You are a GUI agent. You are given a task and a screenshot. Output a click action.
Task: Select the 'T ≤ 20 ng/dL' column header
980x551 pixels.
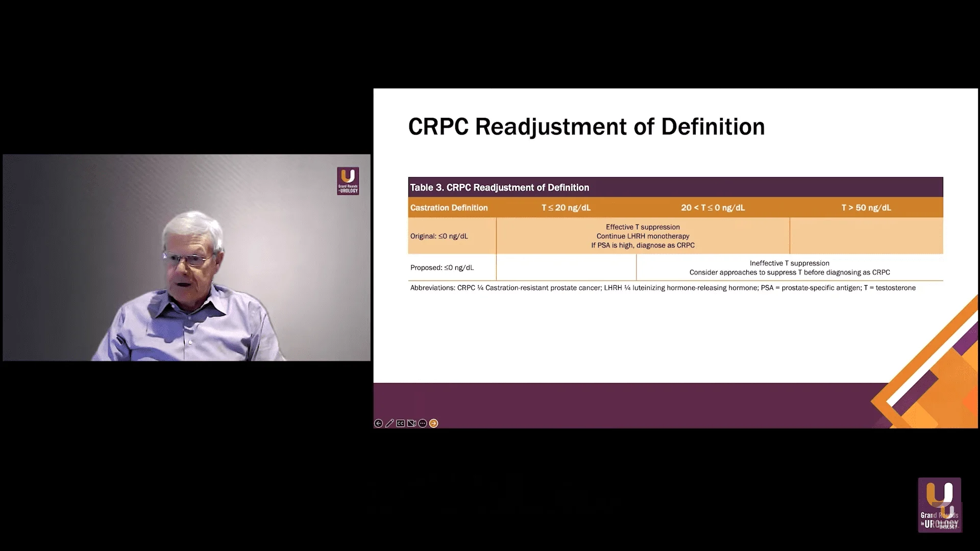click(566, 208)
